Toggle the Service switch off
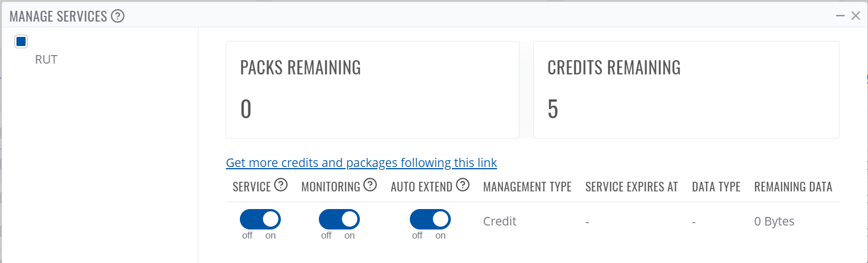 coord(260,219)
